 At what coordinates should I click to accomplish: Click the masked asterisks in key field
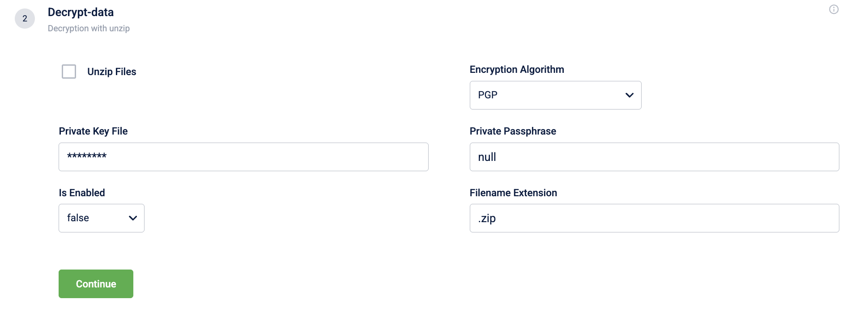click(87, 156)
